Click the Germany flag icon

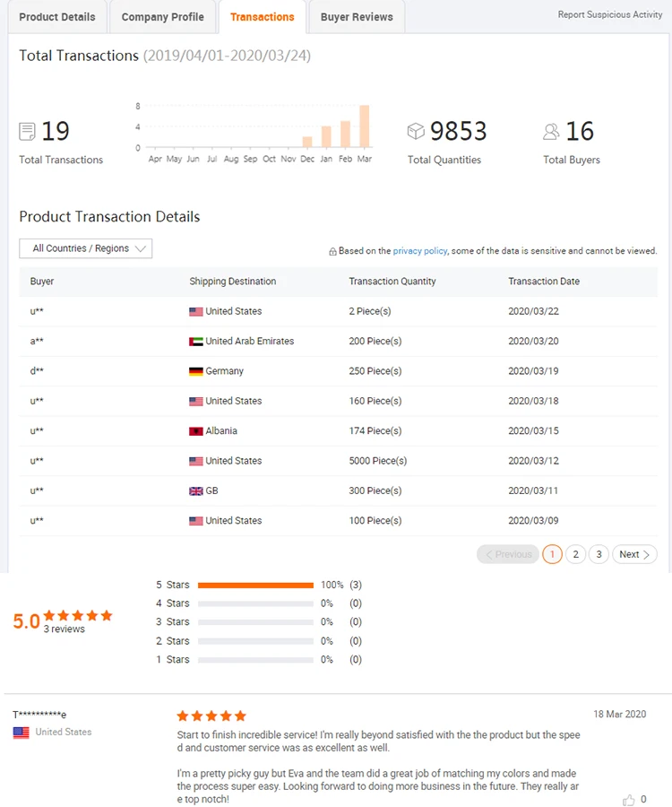point(196,371)
